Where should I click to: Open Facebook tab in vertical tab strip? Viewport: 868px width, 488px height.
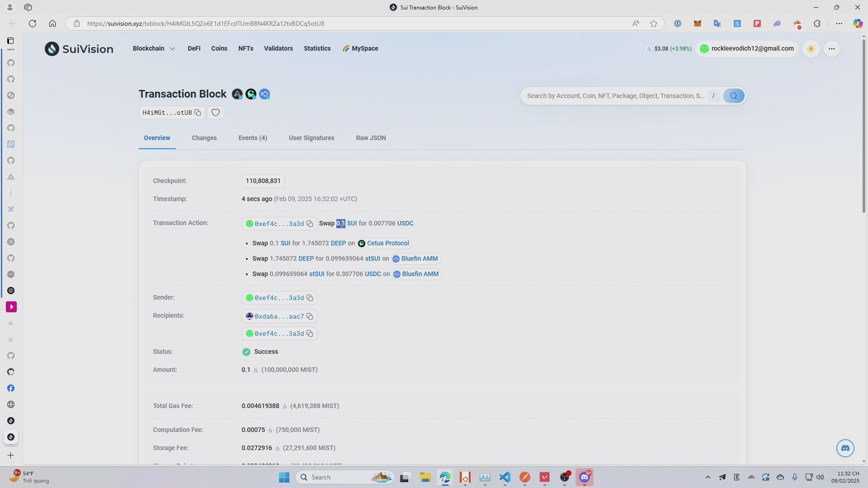[11, 388]
